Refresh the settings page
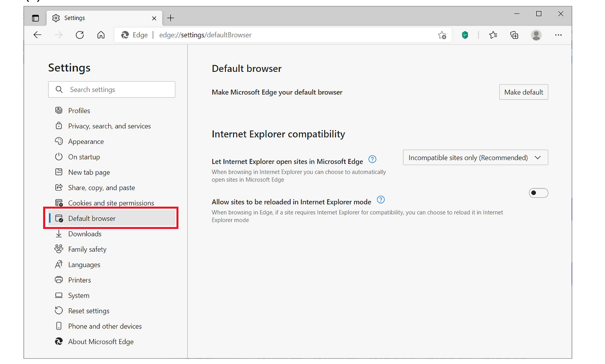605x364 pixels. [x=80, y=35]
